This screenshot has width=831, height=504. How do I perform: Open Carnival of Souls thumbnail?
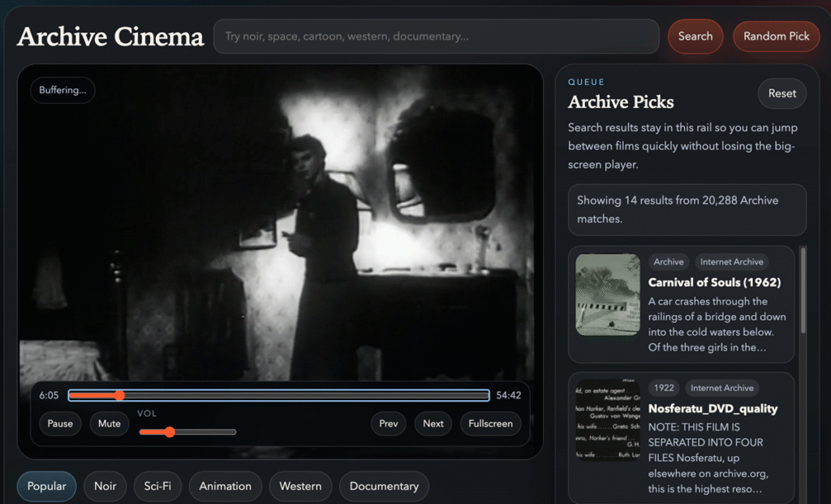[608, 295]
